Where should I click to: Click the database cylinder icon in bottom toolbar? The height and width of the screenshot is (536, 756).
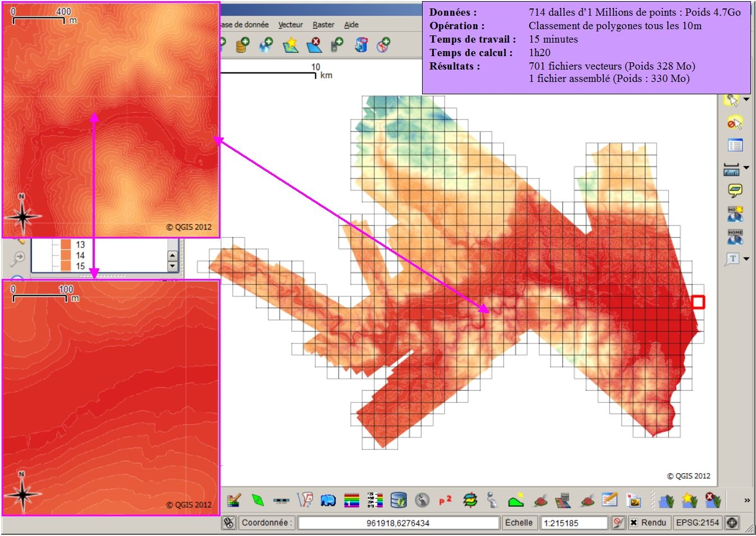(x=398, y=500)
